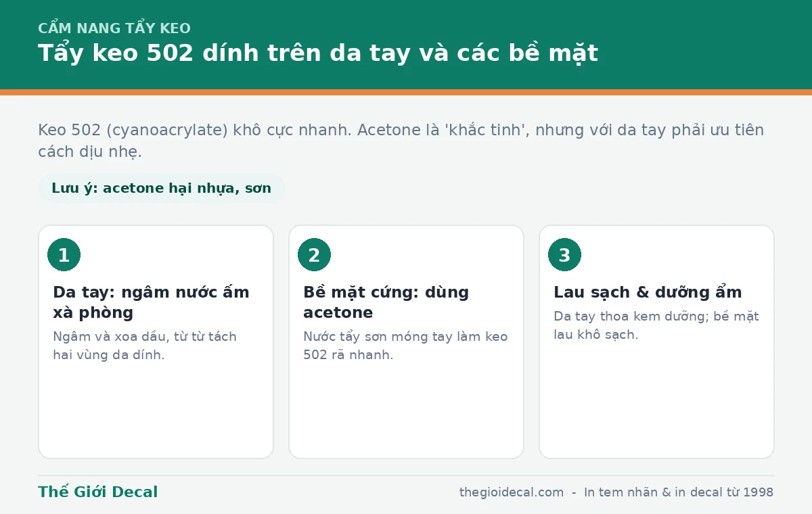Select heading 'Bề mặt cứng: dùng acetone'
This screenshot has width=812, height=514.
(x=386, y=302)
